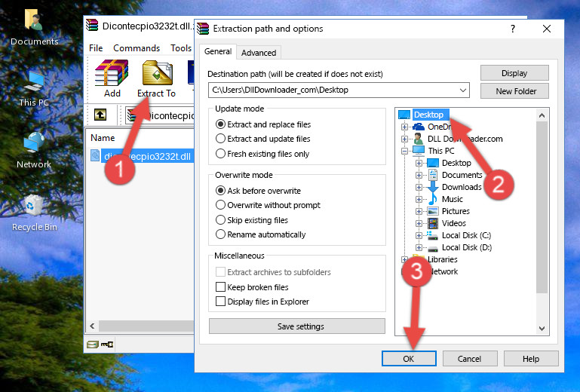
Task: Click the Save settings button
Action: pos(297,326)
